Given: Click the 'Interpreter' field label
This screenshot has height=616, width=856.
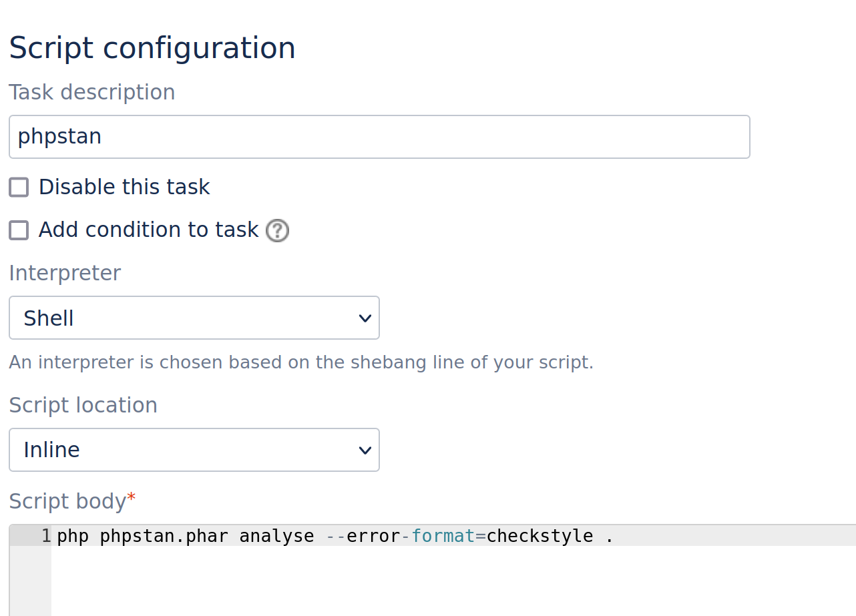Looking at the screenshot, I should (65, 274).
